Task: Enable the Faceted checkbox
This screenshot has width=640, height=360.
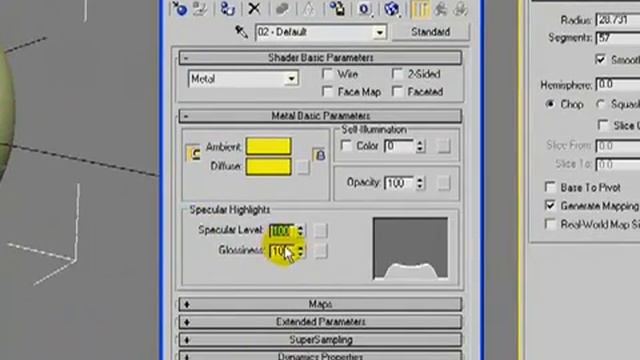Action: click(x=397, y=91)
